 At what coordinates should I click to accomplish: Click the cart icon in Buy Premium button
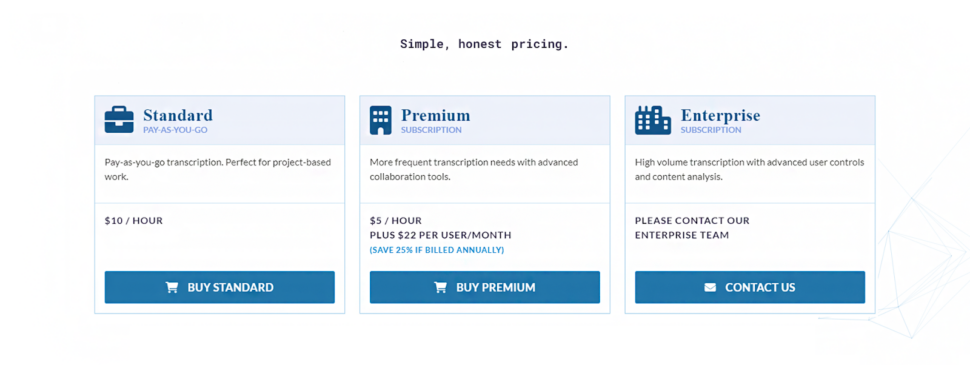[440, 287]
